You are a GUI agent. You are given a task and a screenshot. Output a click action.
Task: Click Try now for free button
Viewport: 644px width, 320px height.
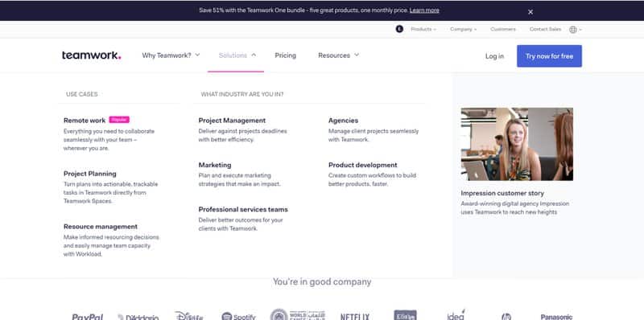click(x=549, y=56)
